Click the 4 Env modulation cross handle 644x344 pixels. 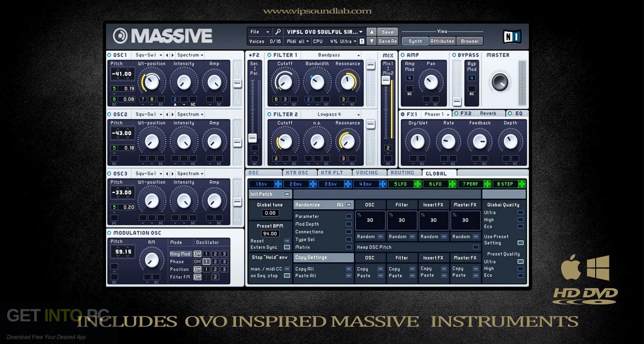382,184
